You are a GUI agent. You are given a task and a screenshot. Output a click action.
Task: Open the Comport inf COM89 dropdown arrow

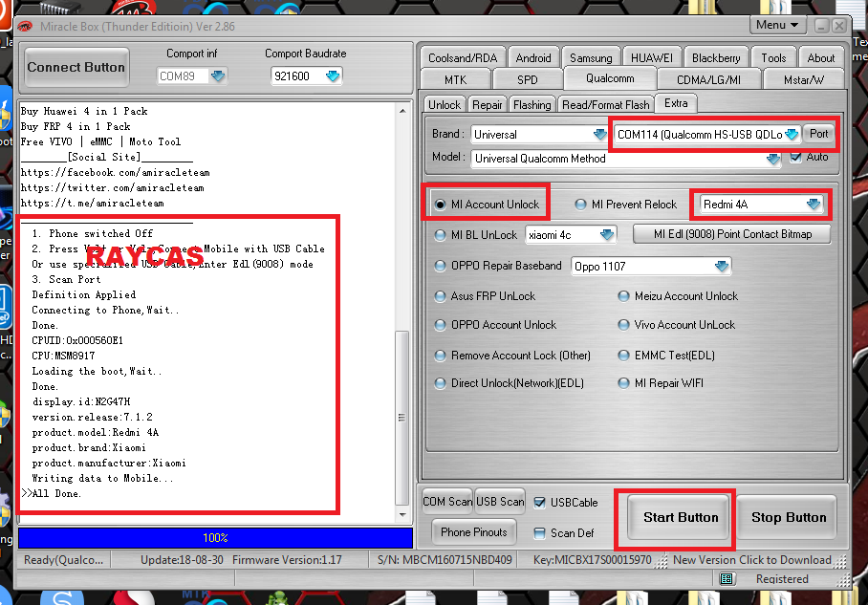[x=218, y=76]
